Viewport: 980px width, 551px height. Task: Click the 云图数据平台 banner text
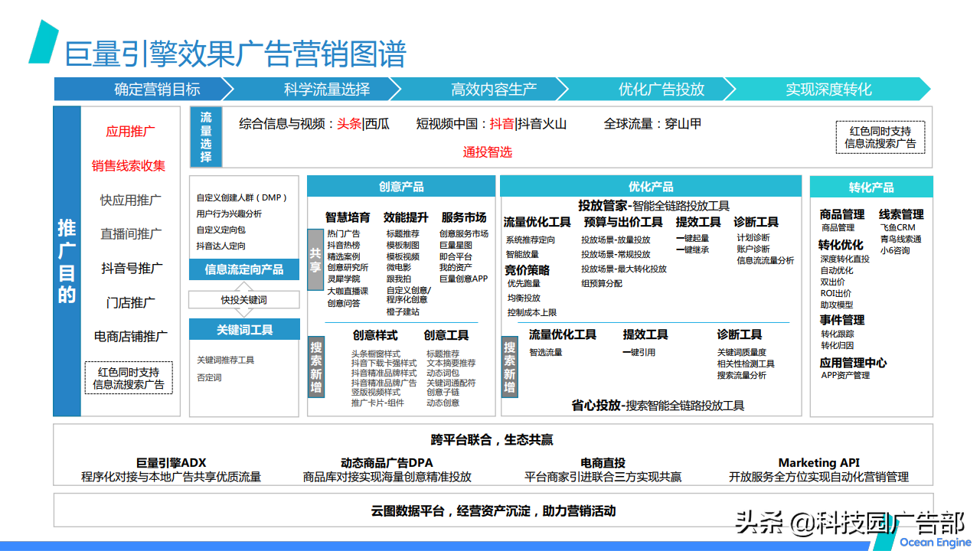click(493, 510)
